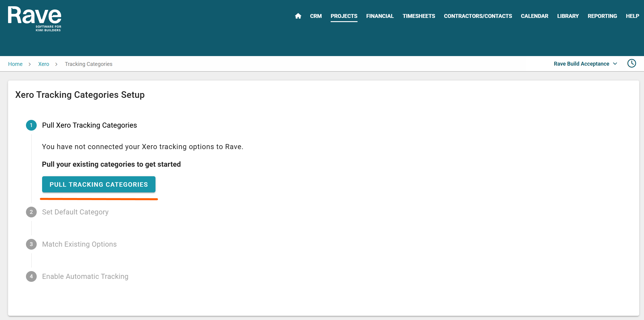The image size is (644, 320).
Task: Select step 1 circle Pull Xero Tracking Categories
Action: pyautogui.click(x=31, y=125)
